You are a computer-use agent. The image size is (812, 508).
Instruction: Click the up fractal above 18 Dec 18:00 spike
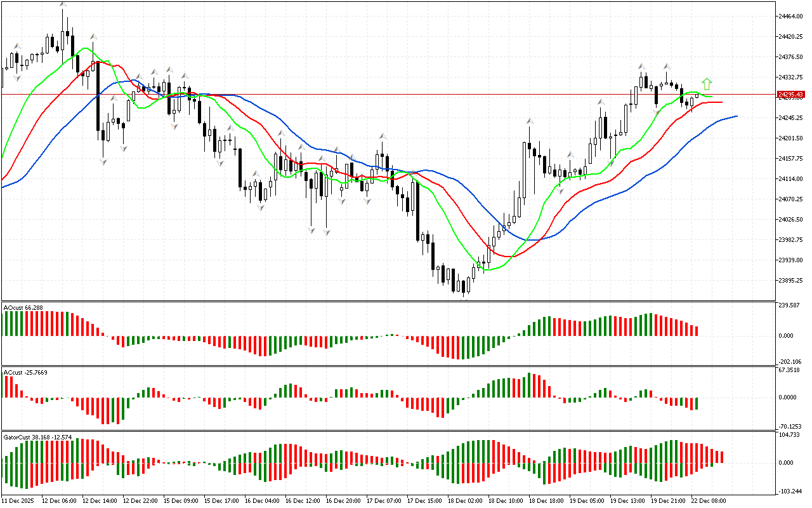[x=529, y=120]
